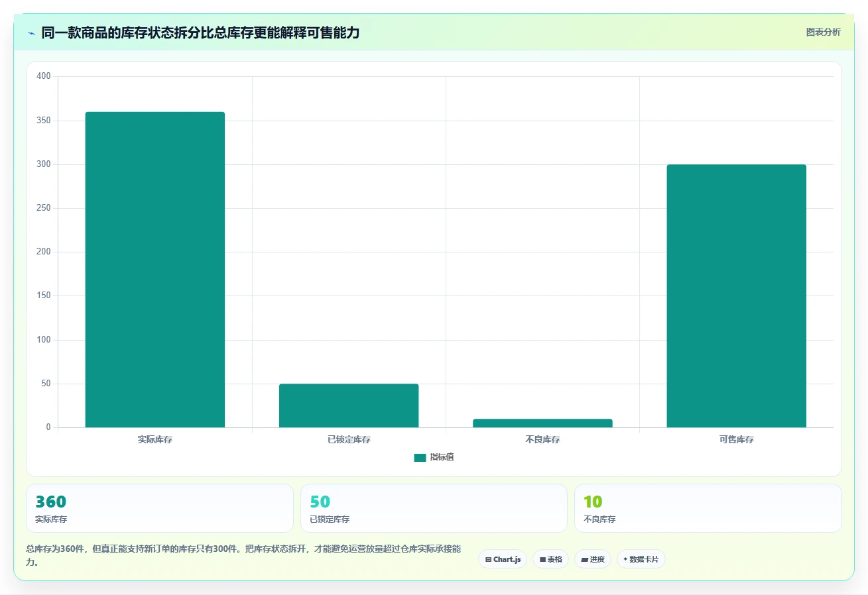Image resolution: width=868 pixels, height=595 pixels.
Task: Click the 进度 tag chip
Action: click(593, 559)
